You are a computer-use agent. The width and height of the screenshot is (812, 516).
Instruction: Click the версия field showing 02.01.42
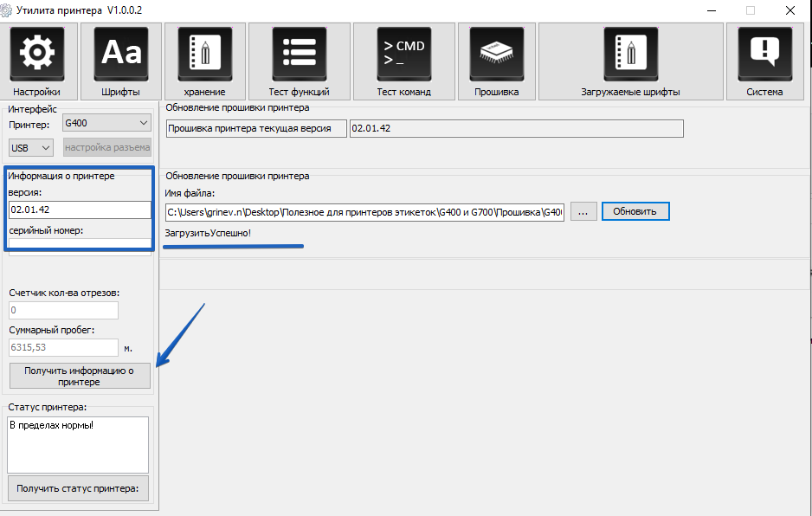pyautogui.click(x=80, y=210)
